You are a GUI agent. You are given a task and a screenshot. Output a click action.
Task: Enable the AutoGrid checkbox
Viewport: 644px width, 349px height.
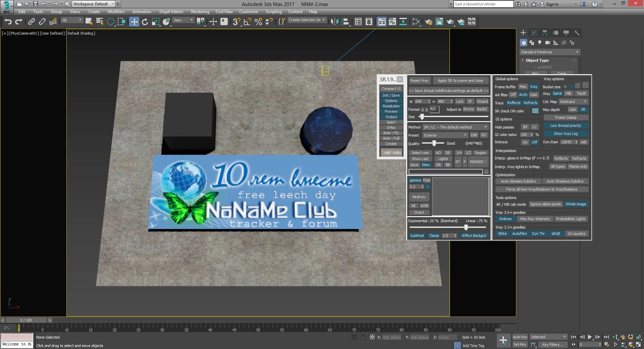(535, 67)
